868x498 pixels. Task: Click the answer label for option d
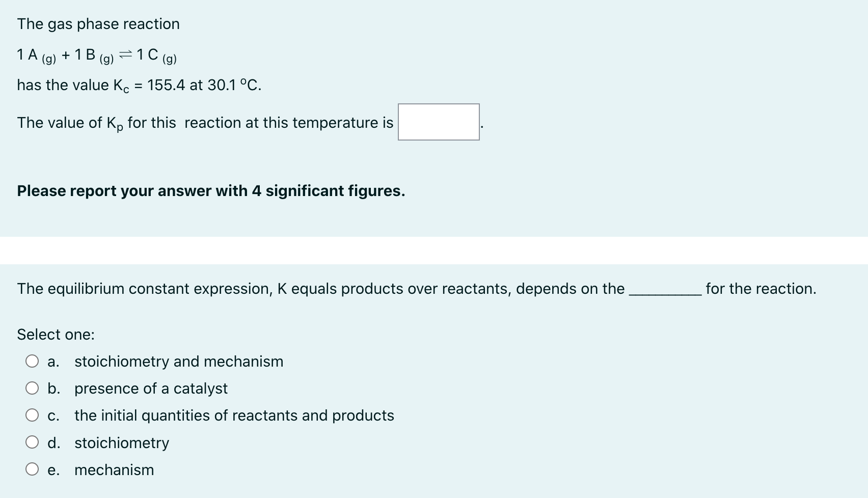click(x=121, y=442)
